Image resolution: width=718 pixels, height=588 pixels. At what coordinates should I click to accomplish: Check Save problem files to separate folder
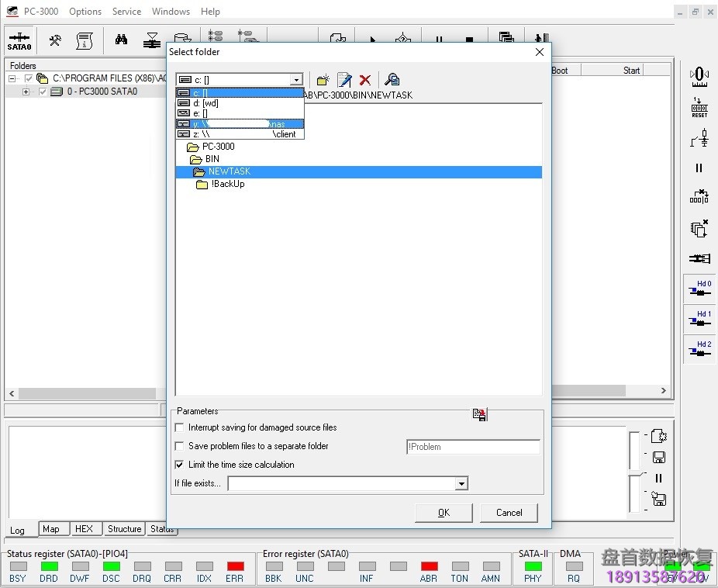181,446
